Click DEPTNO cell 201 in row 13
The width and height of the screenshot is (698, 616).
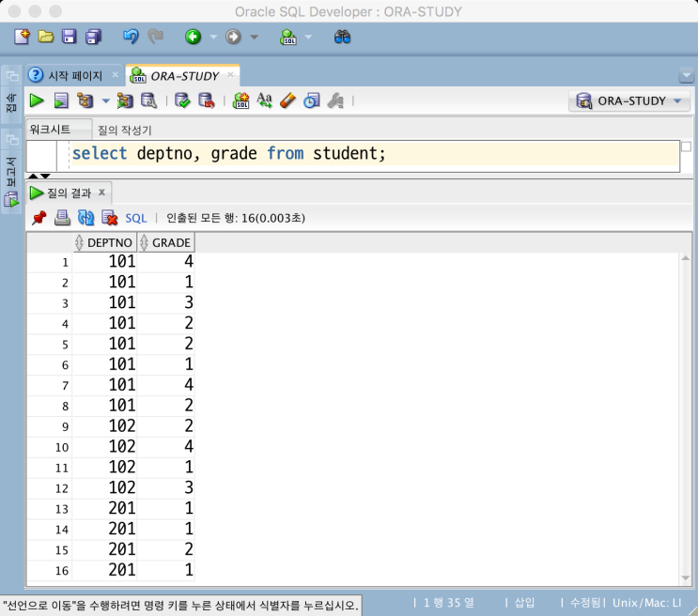[105, 508]
